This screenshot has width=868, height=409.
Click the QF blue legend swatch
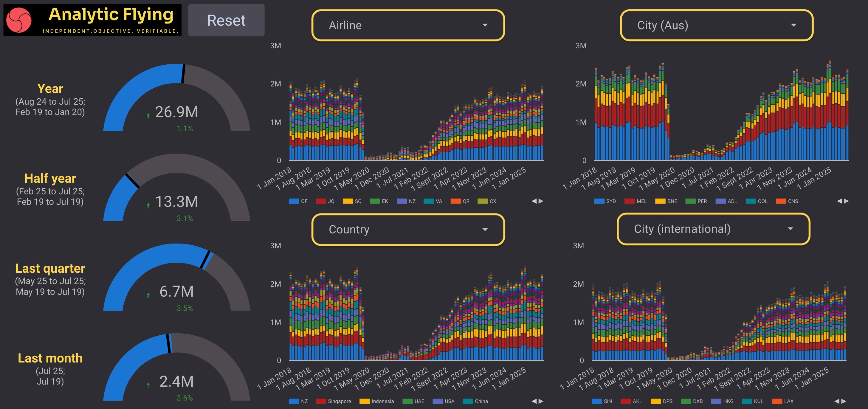294,201
